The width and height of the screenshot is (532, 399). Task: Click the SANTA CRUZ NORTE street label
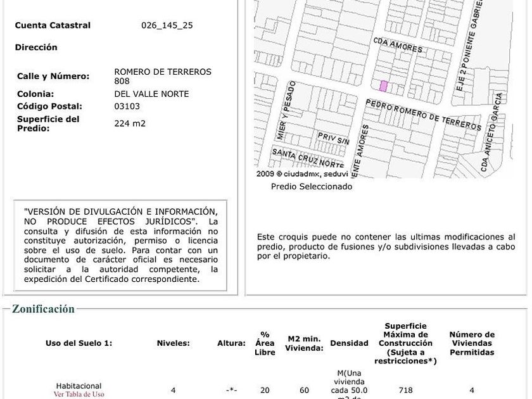point(308,158)
